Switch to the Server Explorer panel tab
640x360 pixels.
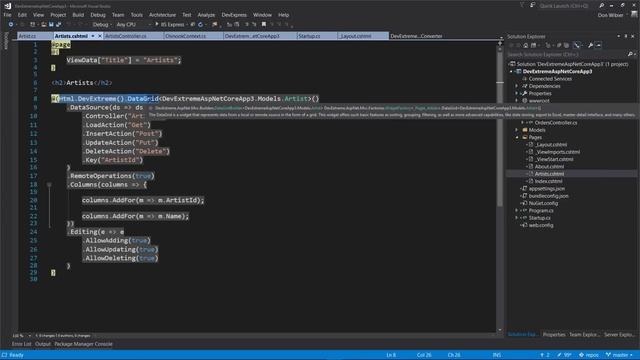tap(619, 335)
